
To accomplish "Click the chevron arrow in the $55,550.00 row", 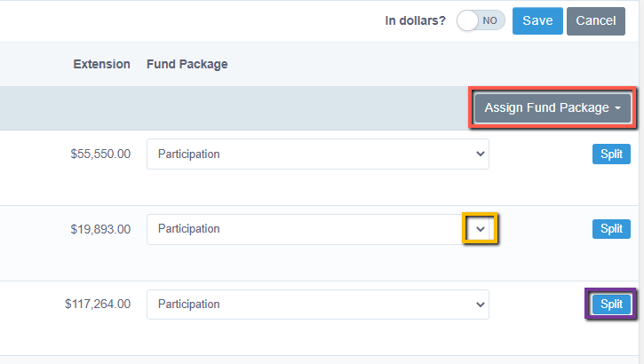I will [480, 154].
